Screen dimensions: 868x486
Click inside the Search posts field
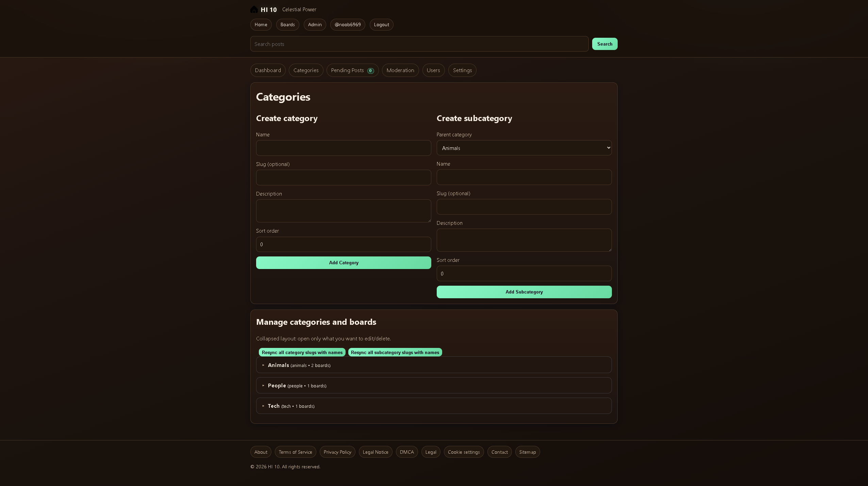pos(418,44)
